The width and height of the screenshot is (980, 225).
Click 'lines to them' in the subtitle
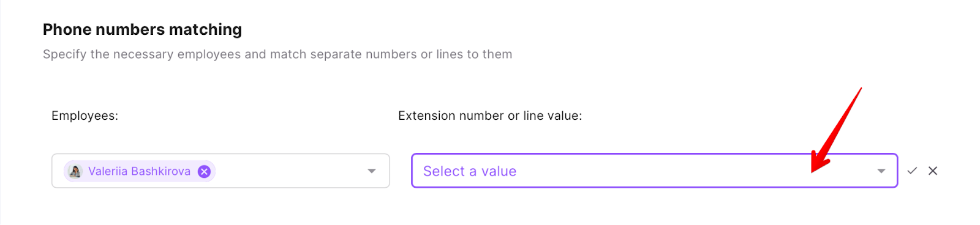coord(474,54)
